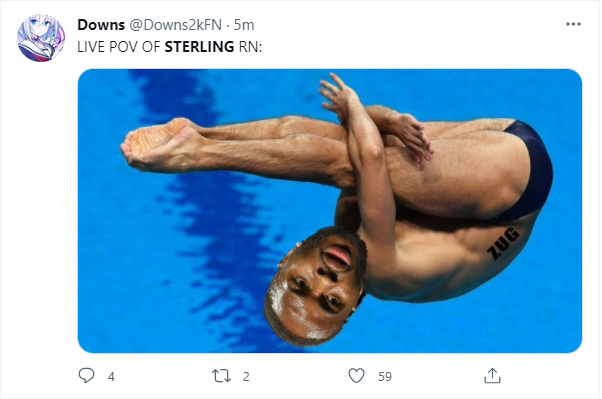Click the dark blue swimsuit in photo

coord(532,169)
